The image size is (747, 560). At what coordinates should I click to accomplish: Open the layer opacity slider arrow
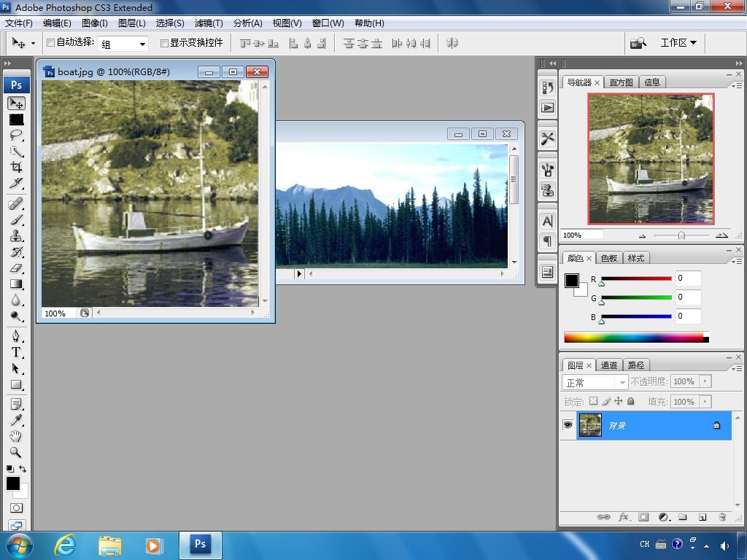click(x=705, y=381)
